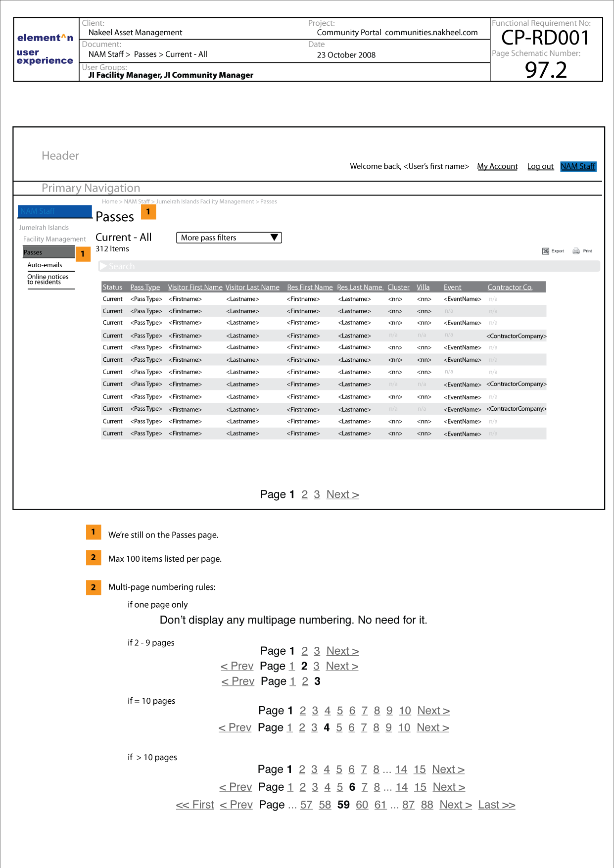This screenshot has width=614, height=868.
Task: Sort by Res First Name column
Action: click(x=310, y=287)
